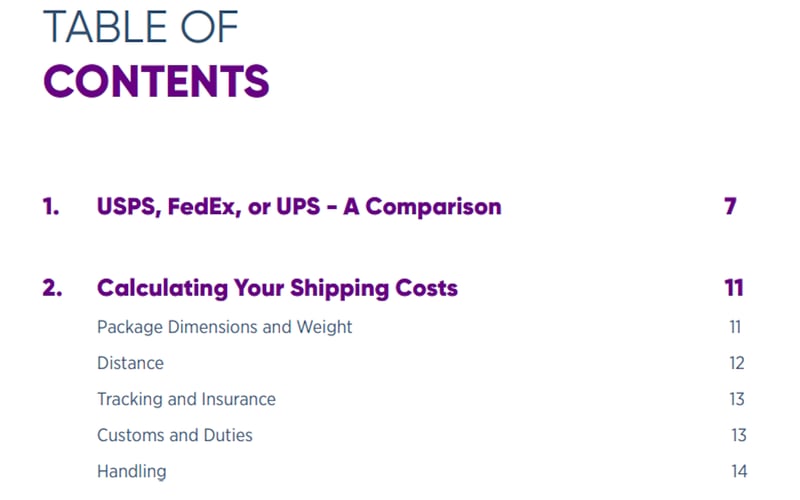Select the 'Handling' section entry
This screenshot has width=800, height=500.
[131, 471]
